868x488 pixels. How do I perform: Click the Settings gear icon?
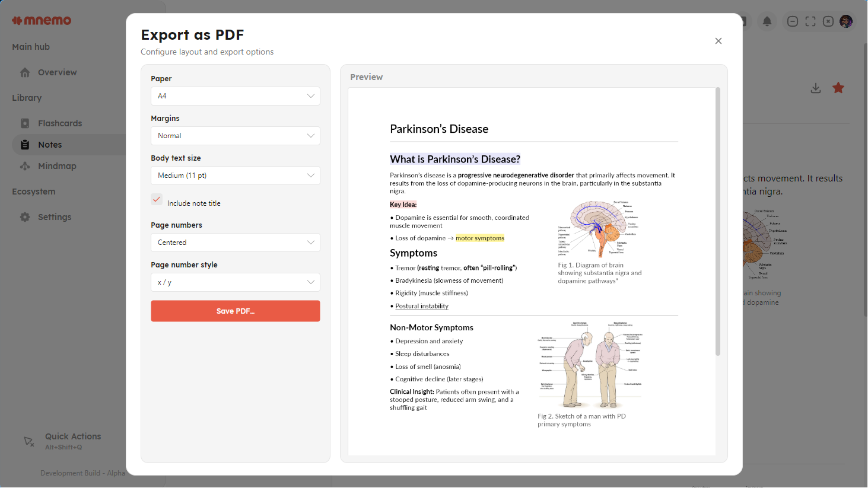point(25,217)
